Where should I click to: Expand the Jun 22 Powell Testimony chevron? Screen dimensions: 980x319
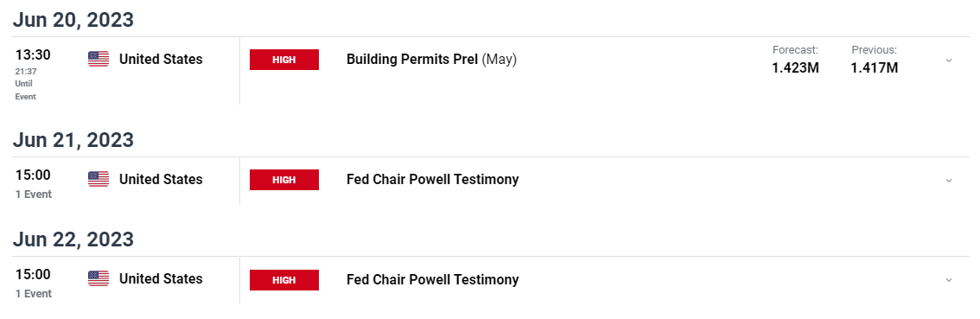(949, 280)
